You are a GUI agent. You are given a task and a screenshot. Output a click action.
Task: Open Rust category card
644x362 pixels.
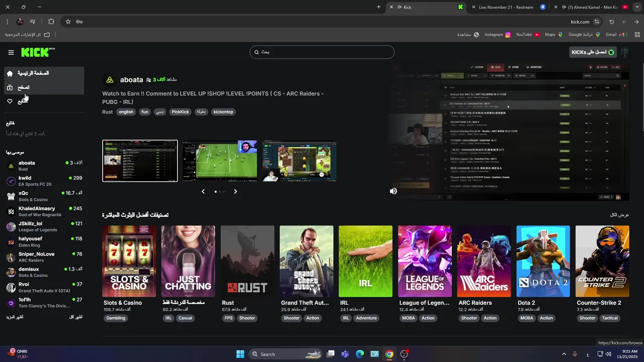[x=248, y=261]
